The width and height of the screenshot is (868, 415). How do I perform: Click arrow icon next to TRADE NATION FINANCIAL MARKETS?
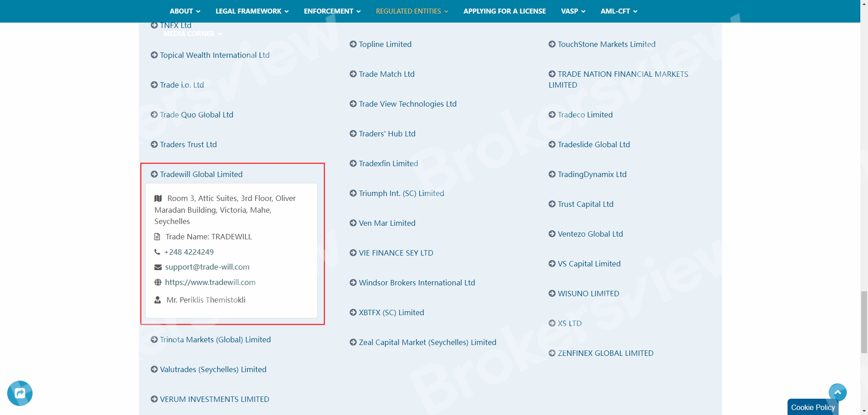pos(552,74)
